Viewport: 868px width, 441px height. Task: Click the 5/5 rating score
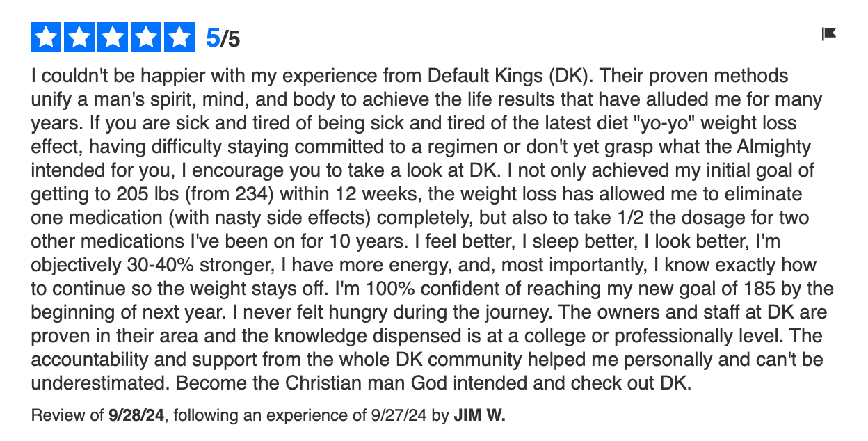pyautogui.click(x=223, y=38)
